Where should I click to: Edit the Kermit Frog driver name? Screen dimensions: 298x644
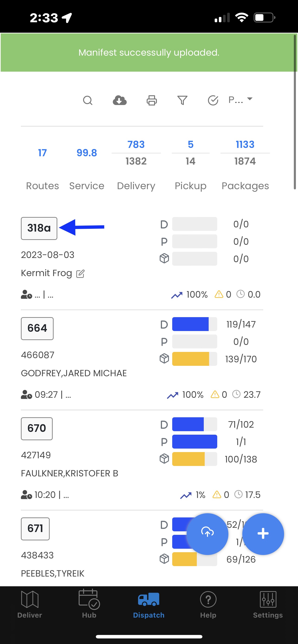tap(80, 274)
